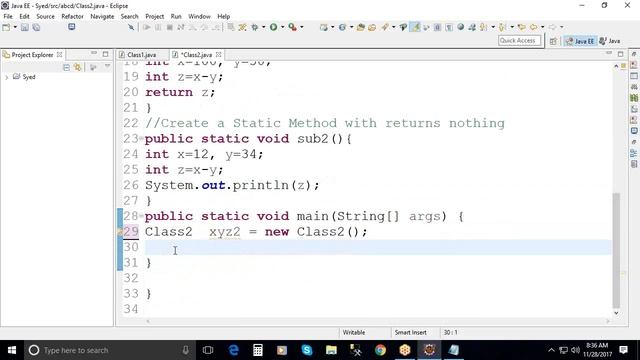Close the Project Explorer view
This screenshot has height=360, width=640.
60,54
